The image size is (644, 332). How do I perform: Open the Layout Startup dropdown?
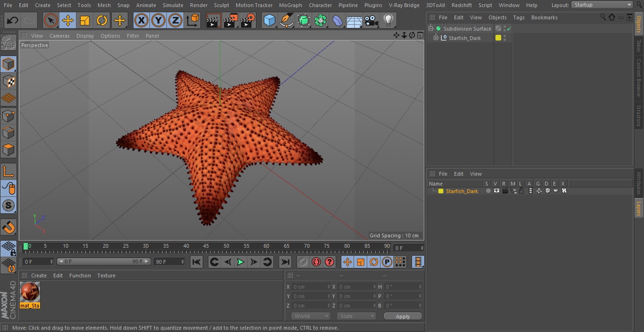coord(602,5)
